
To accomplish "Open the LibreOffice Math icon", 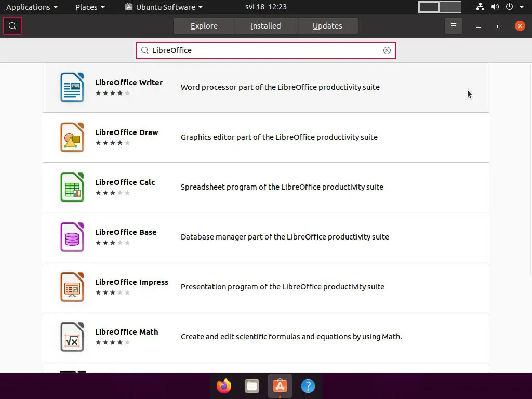I will [72, 337].
